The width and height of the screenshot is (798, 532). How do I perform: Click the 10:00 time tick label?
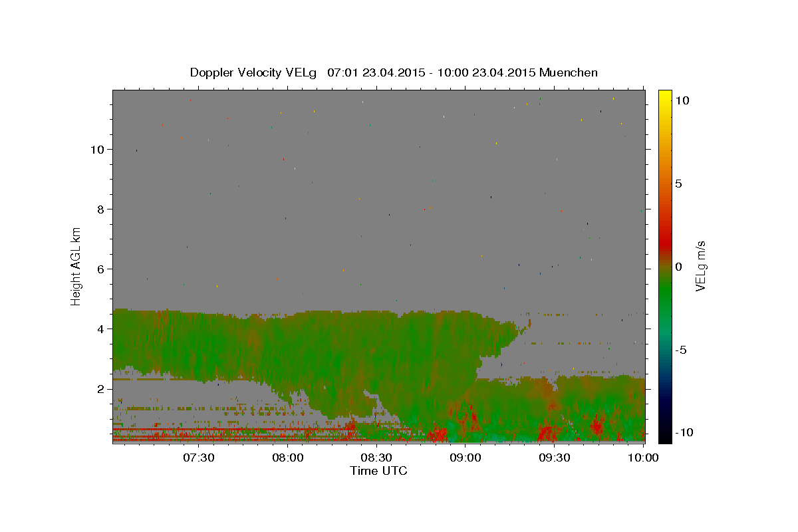[x=643, y=458]
